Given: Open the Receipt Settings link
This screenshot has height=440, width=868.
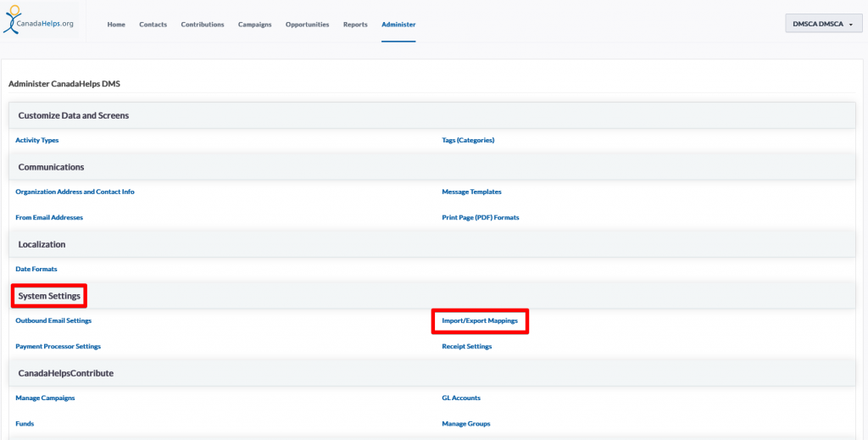Looking at the screenshot, I should point(467,347).
